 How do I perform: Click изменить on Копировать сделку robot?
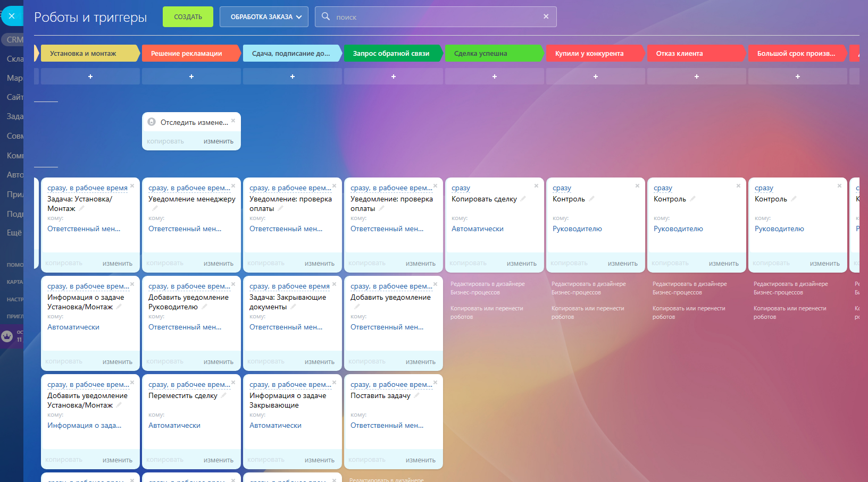[522, 264]
